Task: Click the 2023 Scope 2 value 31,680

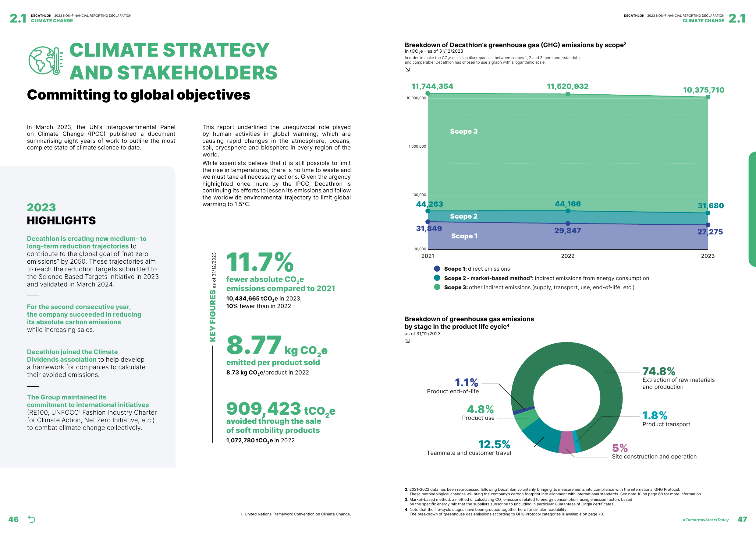Action: [x=711, y=206]
